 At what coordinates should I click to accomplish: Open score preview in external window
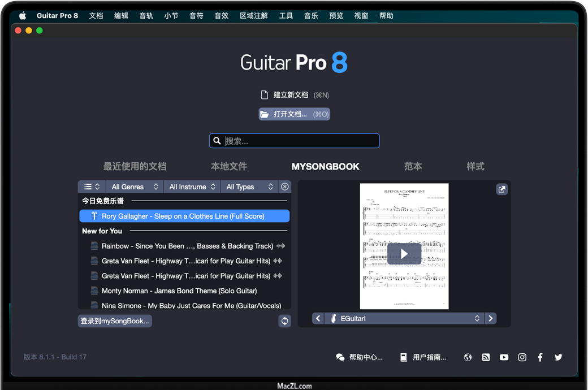coord(501,190)
